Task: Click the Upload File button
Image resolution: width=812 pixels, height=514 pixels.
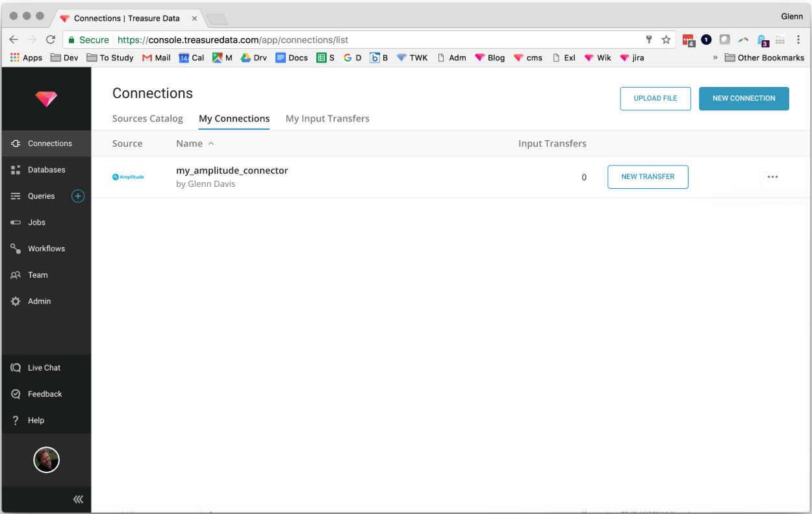Action: point(655,99)
